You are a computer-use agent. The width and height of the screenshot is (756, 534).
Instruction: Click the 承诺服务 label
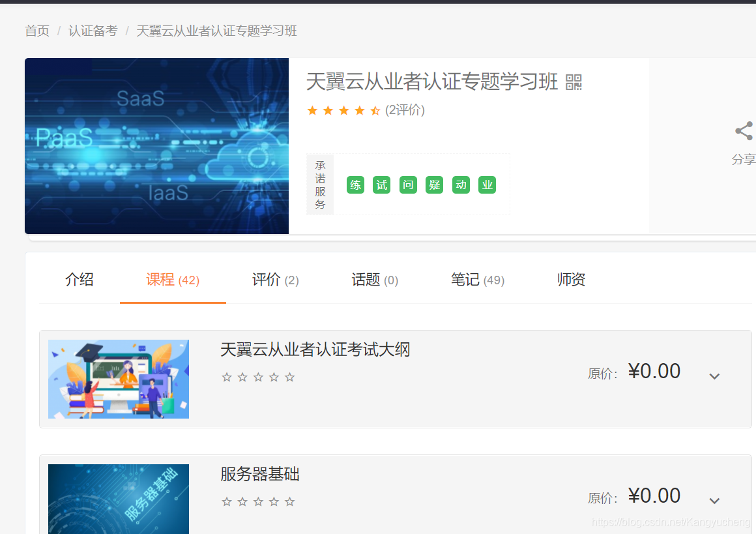(320, 185)
